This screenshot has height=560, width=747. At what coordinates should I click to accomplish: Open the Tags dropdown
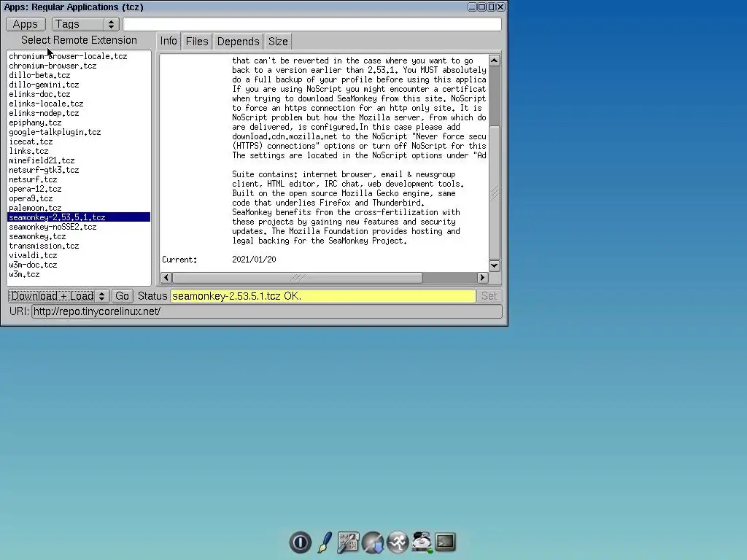[x=85, y=24]
